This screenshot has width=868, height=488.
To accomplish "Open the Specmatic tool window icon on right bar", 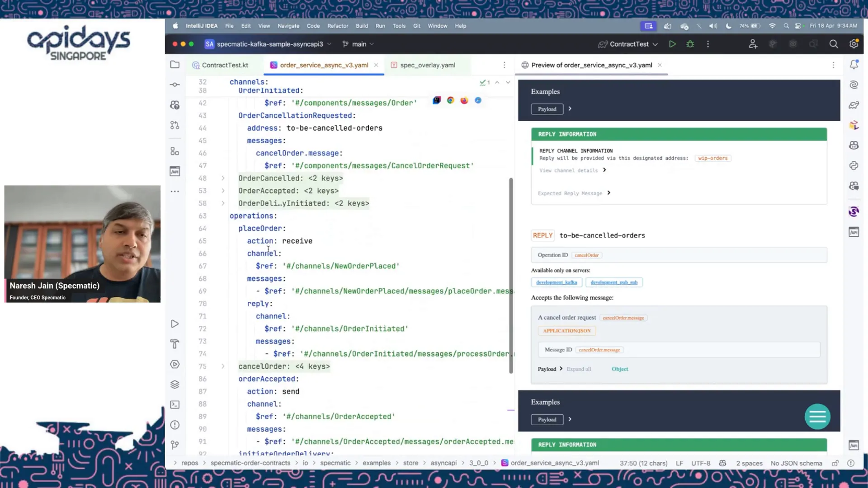I will click(x=854, y=211).
